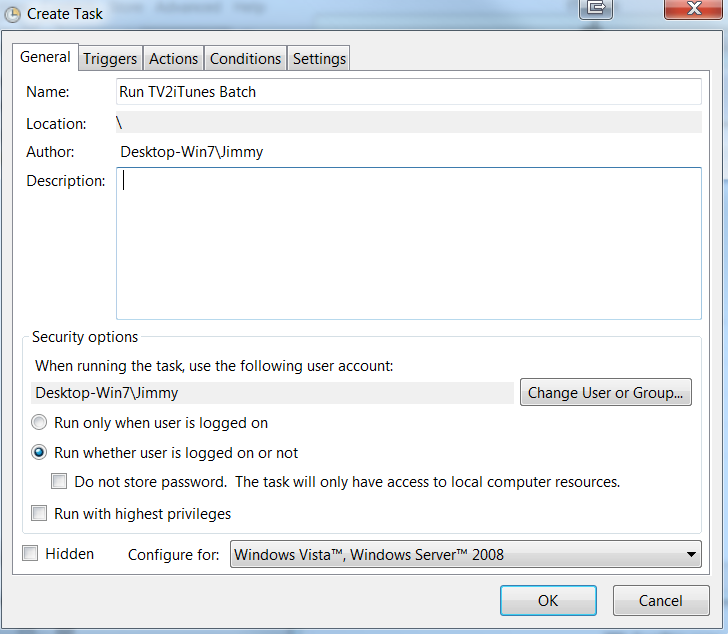Image resolution: width=728 pixels, height=634 pixels.
Task: Click inside the Description text box
Action: pos(409,243)
